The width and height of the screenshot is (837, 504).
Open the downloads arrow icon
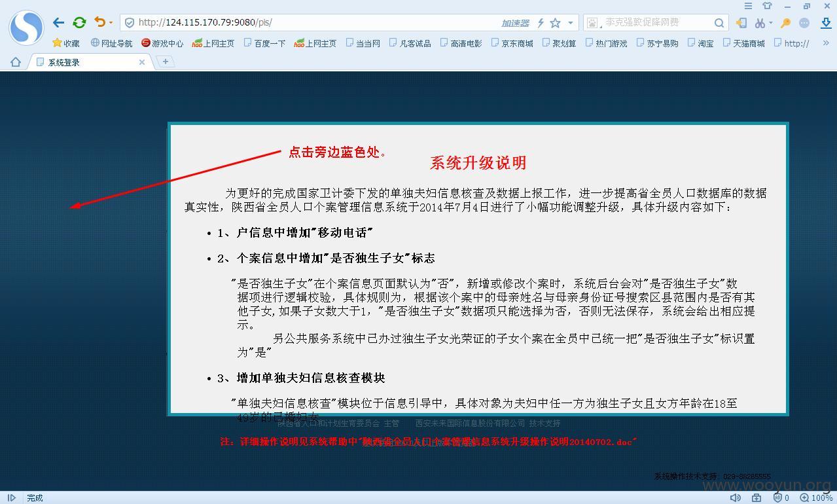click(825, 23)
